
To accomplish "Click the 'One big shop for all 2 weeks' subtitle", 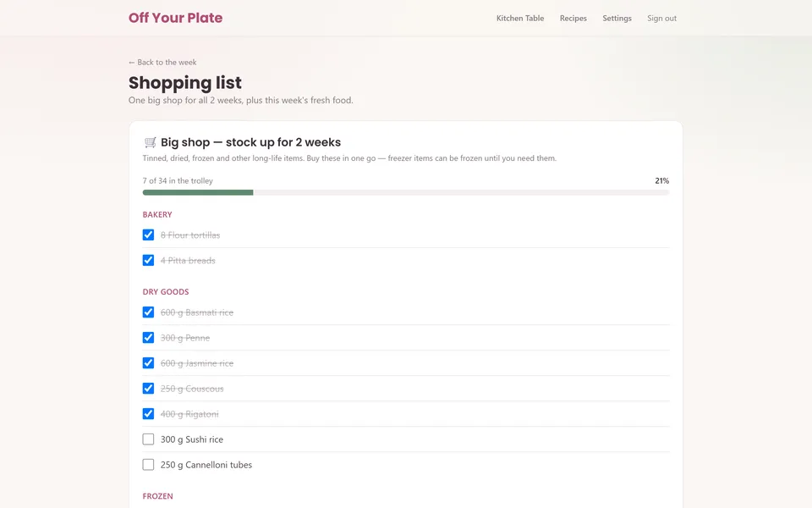I will (x=241, y=100).
